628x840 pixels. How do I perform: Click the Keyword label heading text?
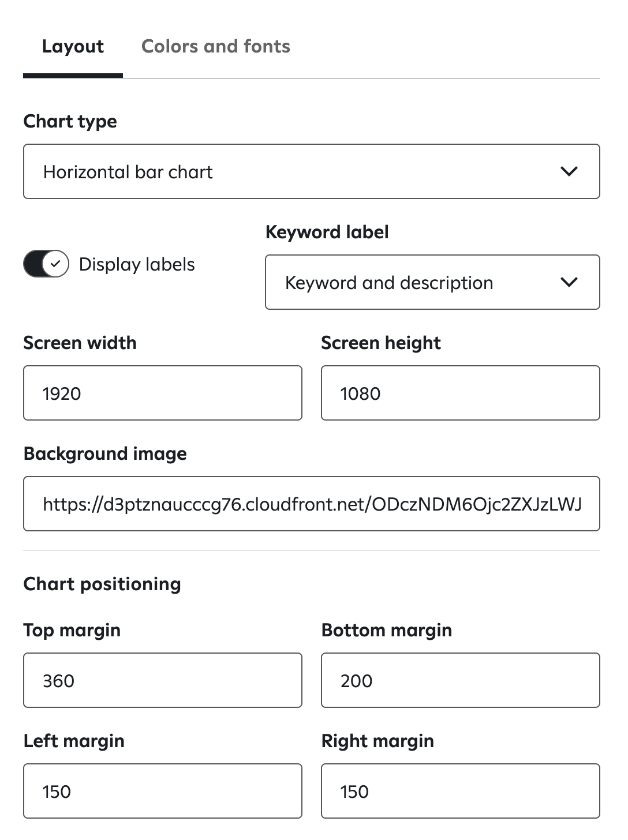(327, 232)
